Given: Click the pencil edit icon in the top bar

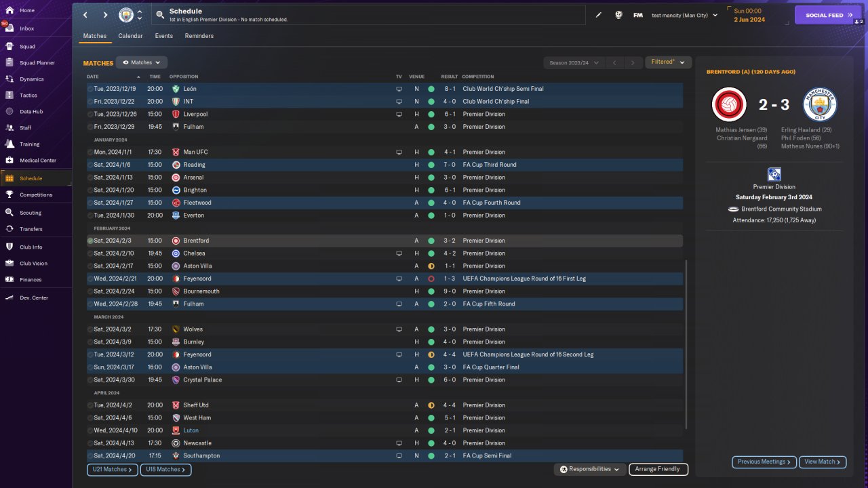Looking at the screenshot, I should coord(599,15).
